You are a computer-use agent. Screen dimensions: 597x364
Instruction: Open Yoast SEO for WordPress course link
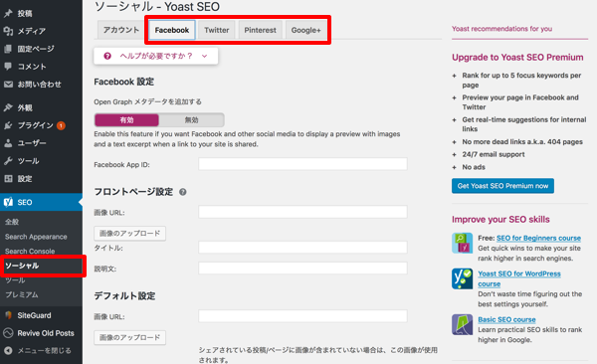tap(519, 278)
